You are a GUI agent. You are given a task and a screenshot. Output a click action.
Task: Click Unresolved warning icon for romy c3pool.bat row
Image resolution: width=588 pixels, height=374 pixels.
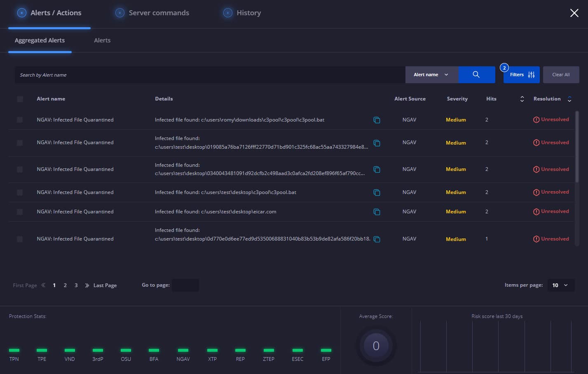(x=536, y=120)
